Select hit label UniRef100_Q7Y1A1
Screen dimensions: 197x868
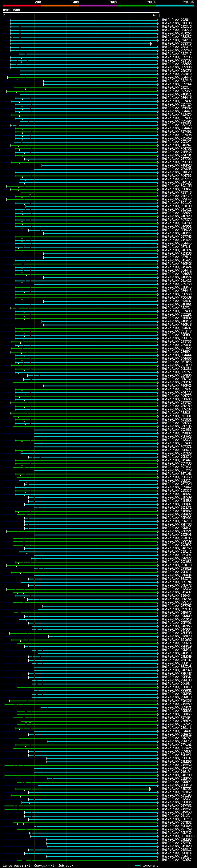coord(176,745)
